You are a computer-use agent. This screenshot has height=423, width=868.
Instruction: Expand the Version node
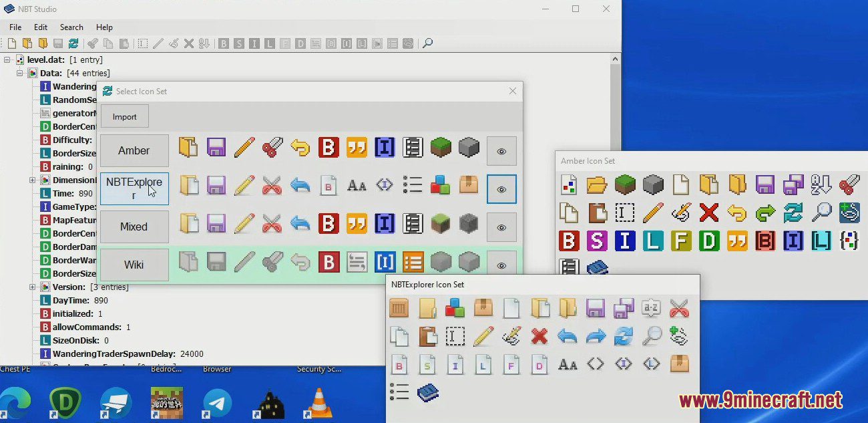32,287
